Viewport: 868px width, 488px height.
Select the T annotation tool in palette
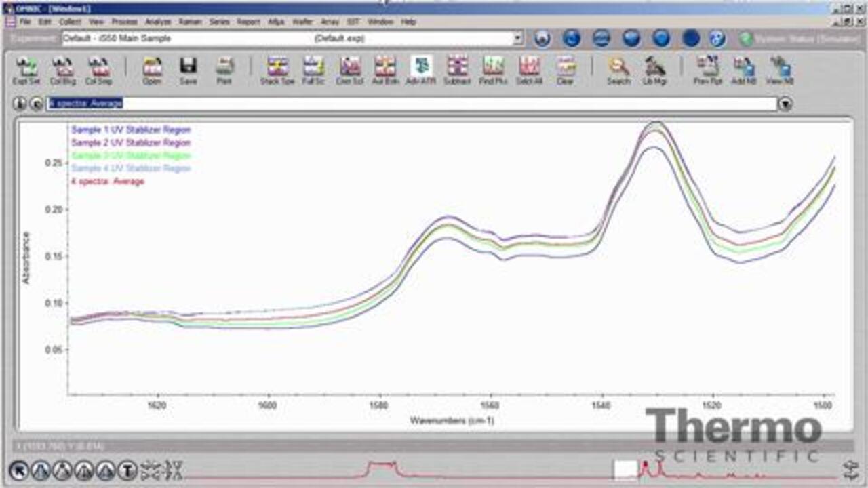point(127,470)
